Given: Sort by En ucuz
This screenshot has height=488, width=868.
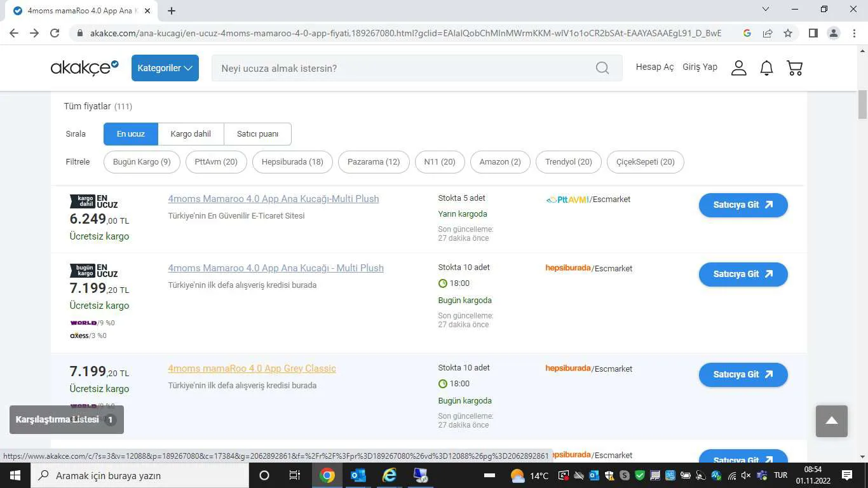Looking at the screenshot, I should 131,134.
